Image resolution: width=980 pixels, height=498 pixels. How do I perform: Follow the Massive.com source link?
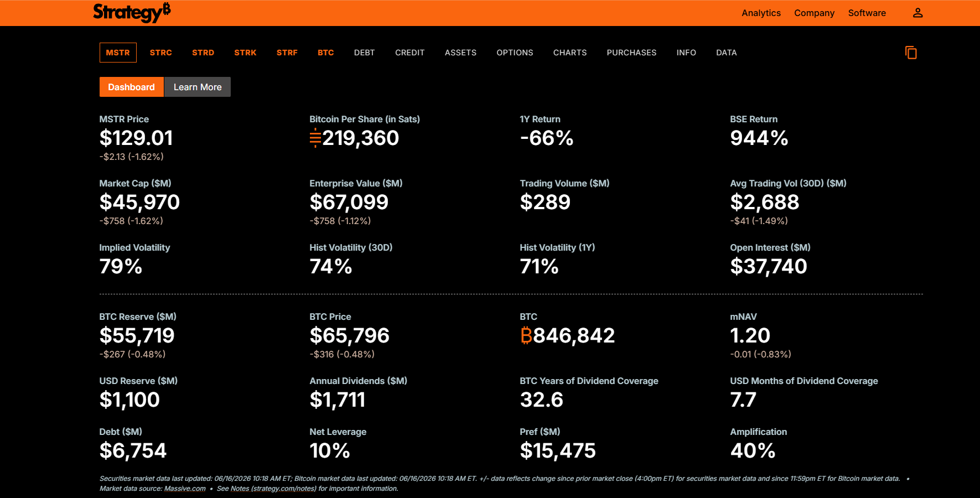185,489
